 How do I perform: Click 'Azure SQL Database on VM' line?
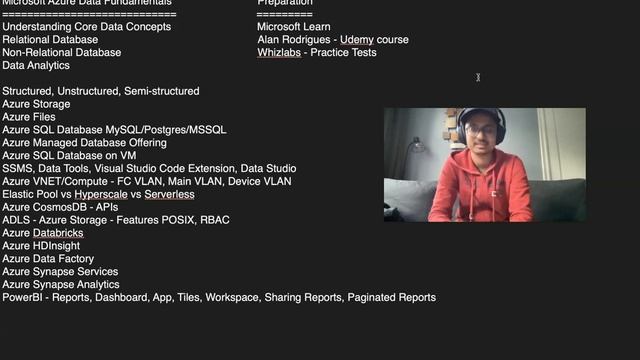tap(69, 156)
